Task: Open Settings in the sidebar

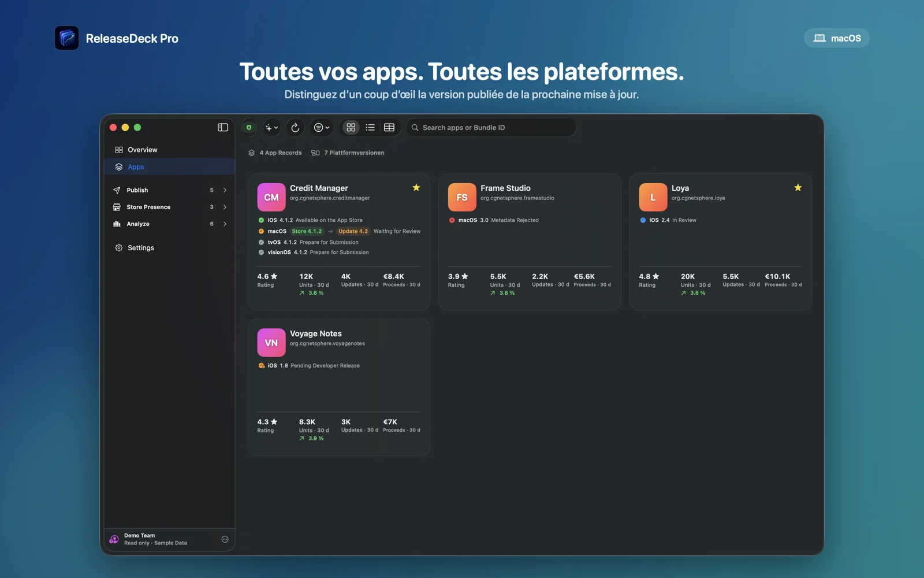Action: coord(169,247)
